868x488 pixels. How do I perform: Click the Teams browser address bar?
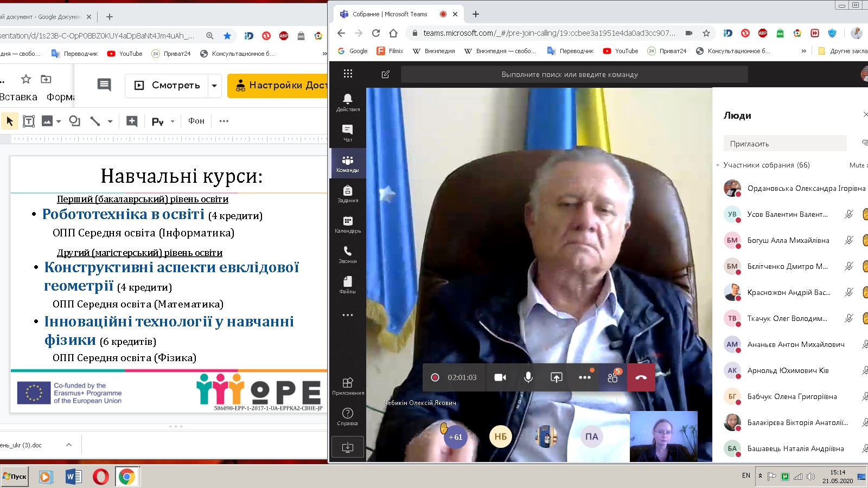(x=549, y=33)
